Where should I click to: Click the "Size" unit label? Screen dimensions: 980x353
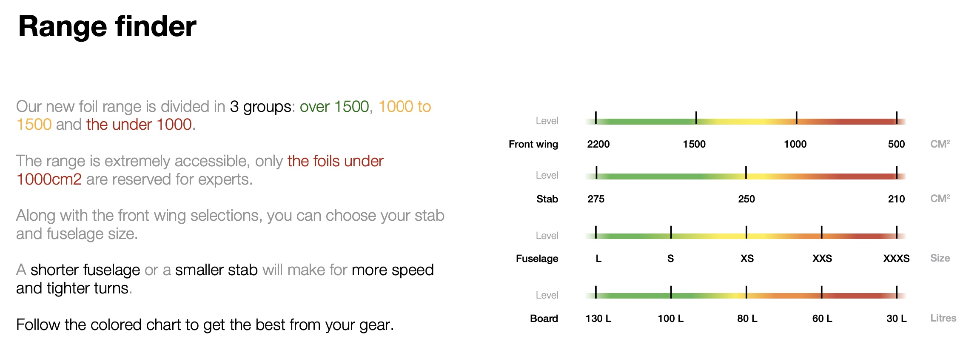click(x=940, y=258)
